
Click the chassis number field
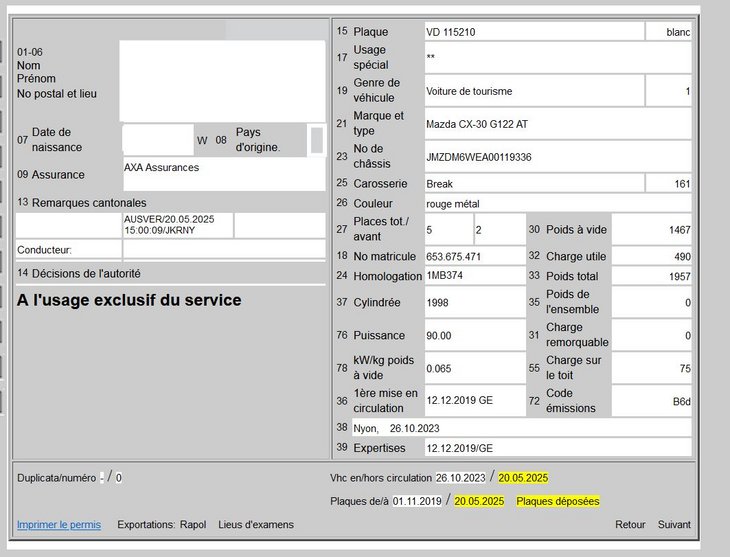point(557,157)
